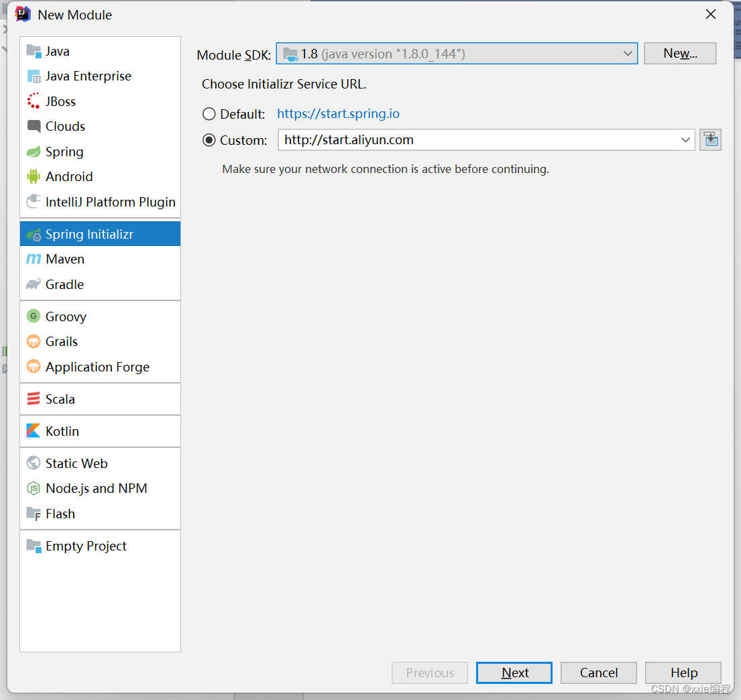741x700 pixels.
Task: Click the Clouds speech-bubble icon
Action: (x=34, y=126)
